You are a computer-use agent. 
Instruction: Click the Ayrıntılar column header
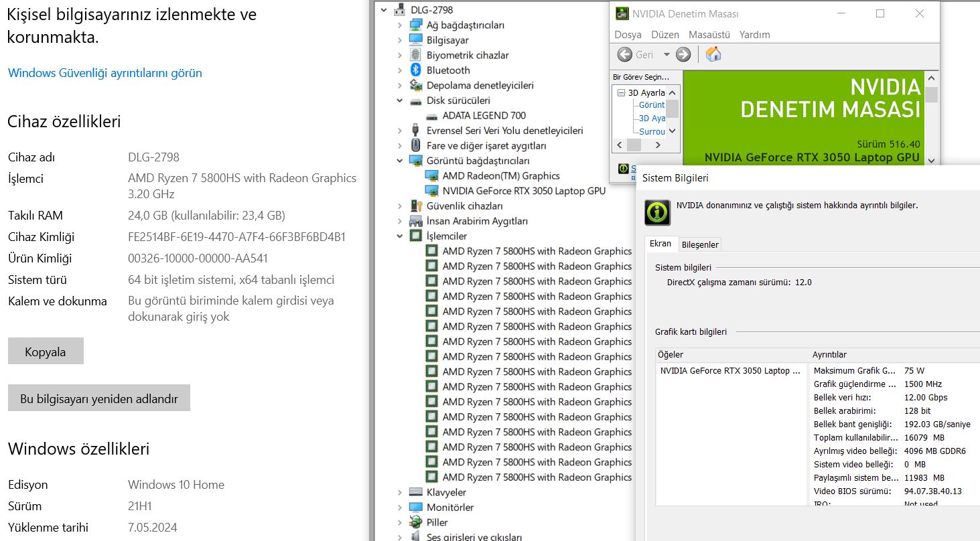(894, 354)
